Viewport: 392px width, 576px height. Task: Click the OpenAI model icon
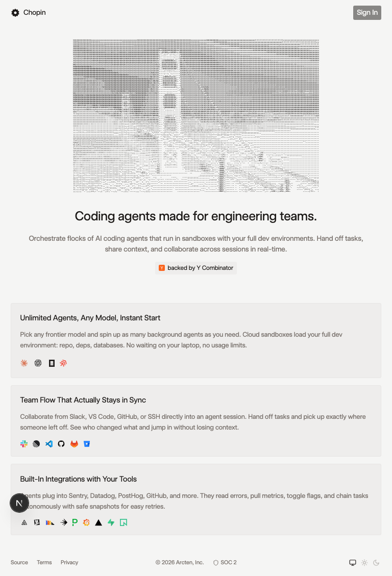click(x=38, y=363)
